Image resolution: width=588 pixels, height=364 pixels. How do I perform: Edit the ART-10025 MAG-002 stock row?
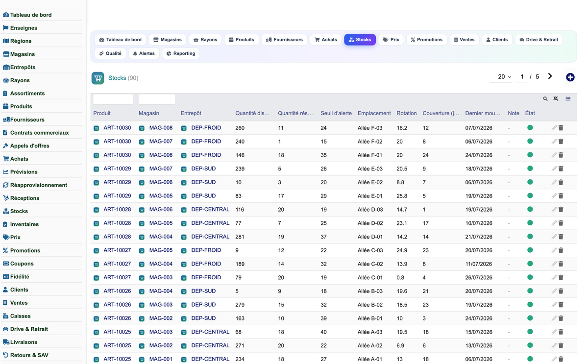(554, 345)
